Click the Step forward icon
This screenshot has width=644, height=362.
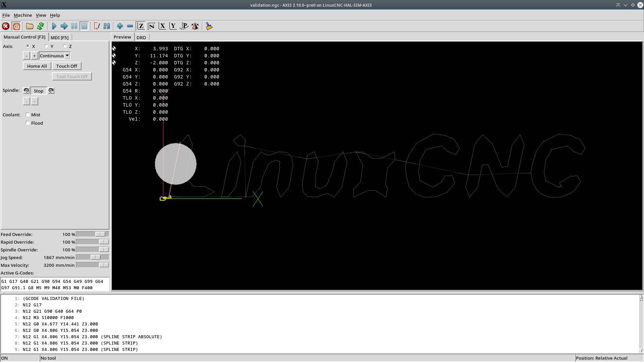(64, 26)
